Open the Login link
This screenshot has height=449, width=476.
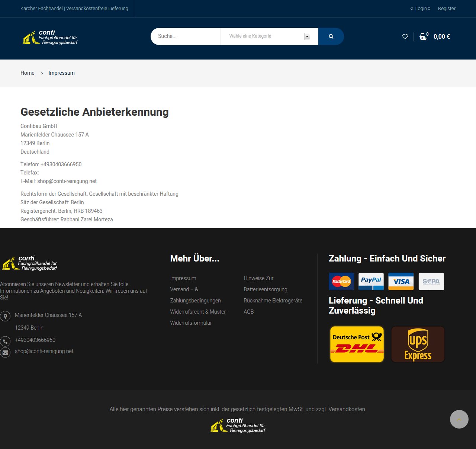421,9
